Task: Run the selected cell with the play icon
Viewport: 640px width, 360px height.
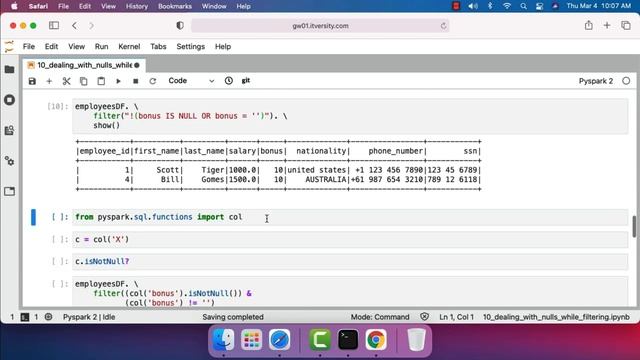Action: [118, 81]
